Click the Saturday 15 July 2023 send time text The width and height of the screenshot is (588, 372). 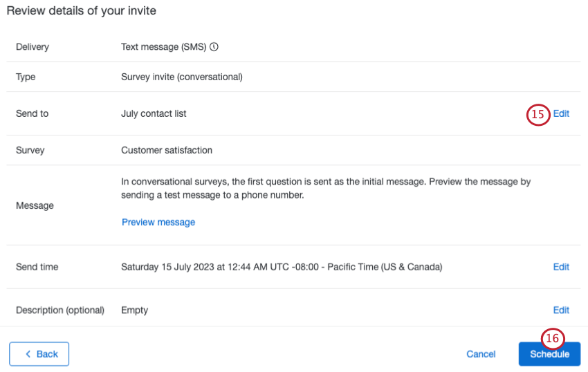click(x=282, y=267)
